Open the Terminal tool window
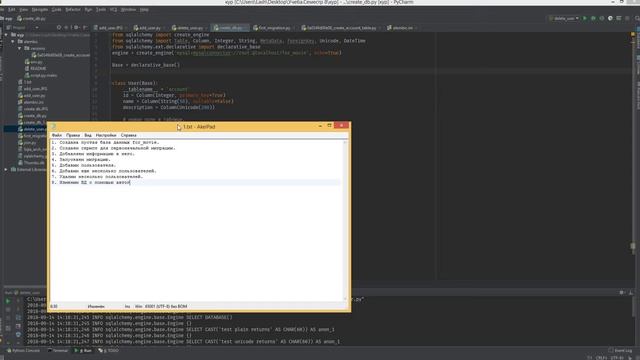The image size is (640, 360). click(x=58, y=350)
